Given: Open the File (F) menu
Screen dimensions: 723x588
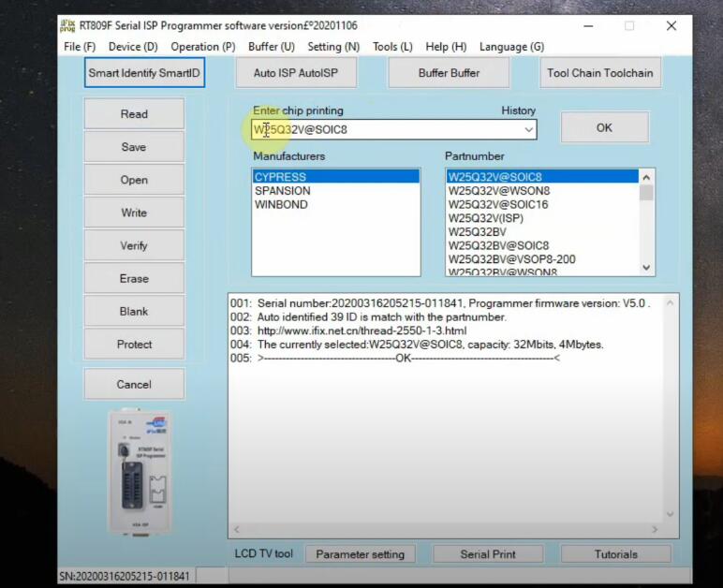Looking at the screenshot, I should 80,47.
